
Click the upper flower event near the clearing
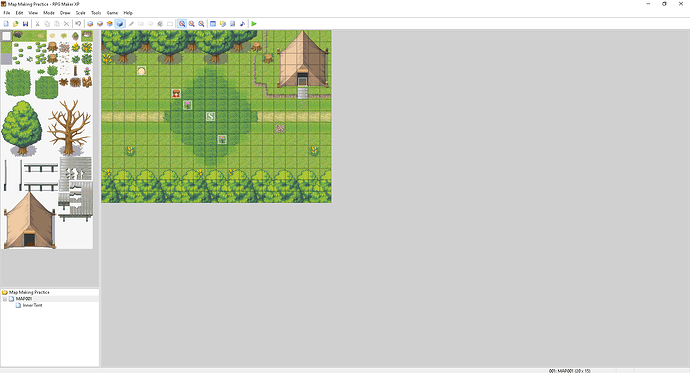coord(187,105)
